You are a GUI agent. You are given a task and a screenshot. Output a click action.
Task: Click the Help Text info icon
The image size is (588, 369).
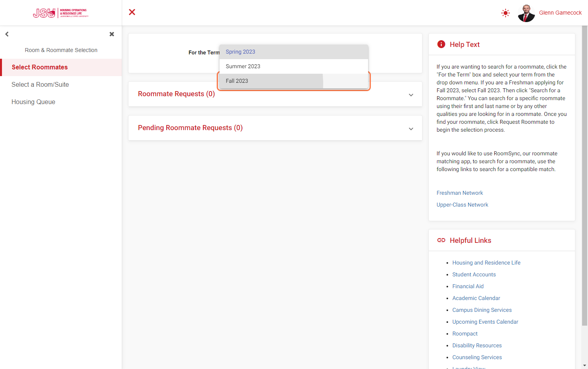coord(441,44)
